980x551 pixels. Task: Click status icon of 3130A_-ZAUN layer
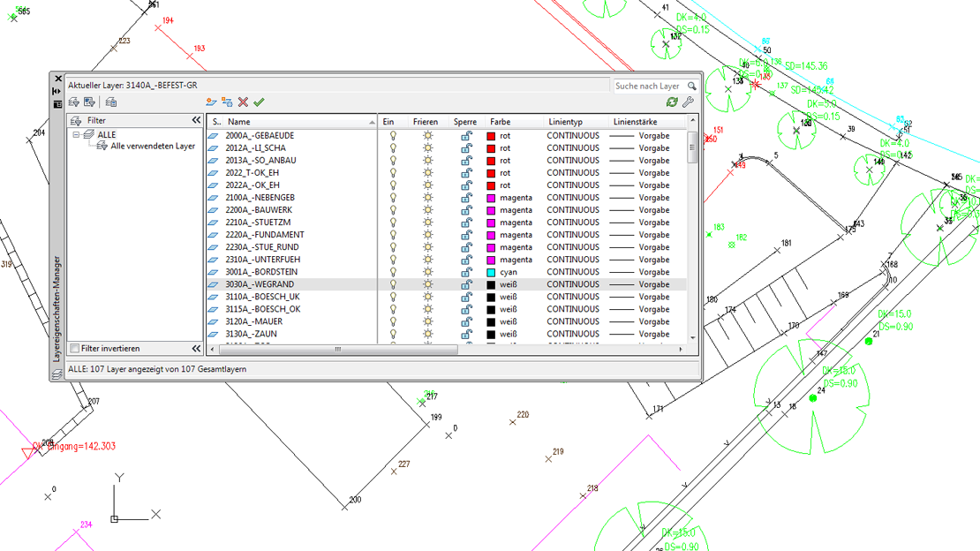(x=214, y=334)
